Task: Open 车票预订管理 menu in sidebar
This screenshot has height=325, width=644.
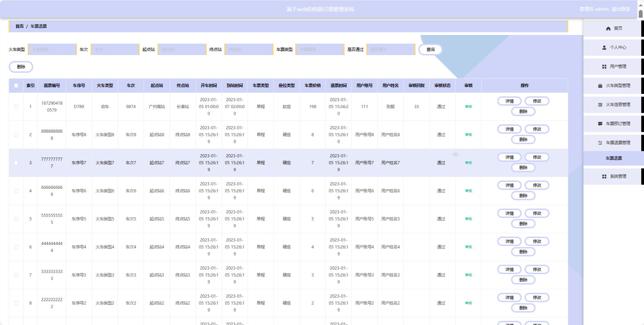Action: (x=614, y=124)
